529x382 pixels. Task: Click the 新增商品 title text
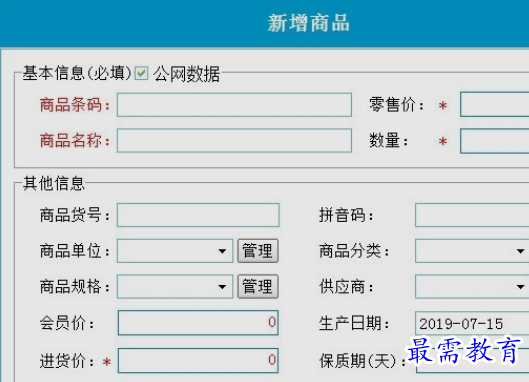click(309, 23)
